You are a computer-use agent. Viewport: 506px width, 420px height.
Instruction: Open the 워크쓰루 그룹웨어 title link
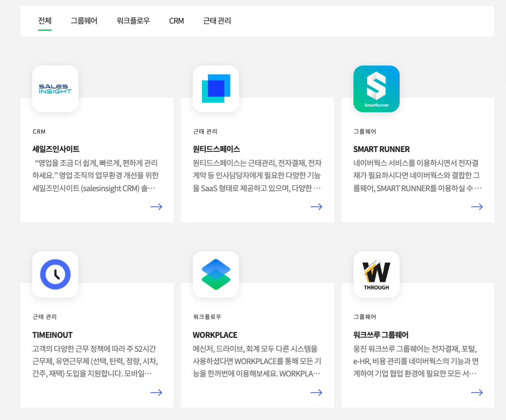[x=381, y=335]
